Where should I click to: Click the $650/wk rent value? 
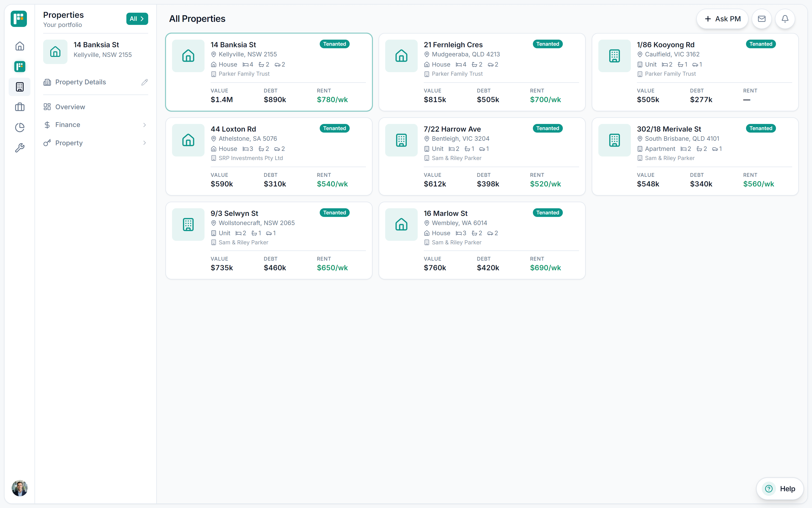(332, 268)
